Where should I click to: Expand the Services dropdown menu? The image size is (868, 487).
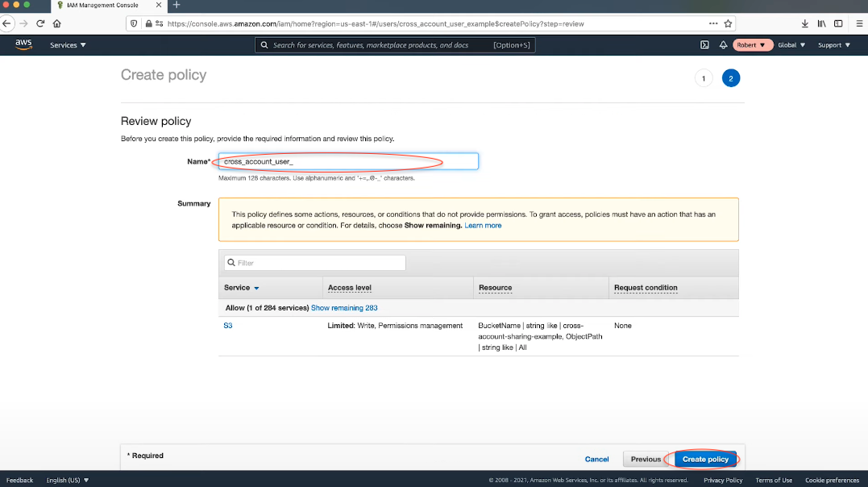(x=68, y=45)
